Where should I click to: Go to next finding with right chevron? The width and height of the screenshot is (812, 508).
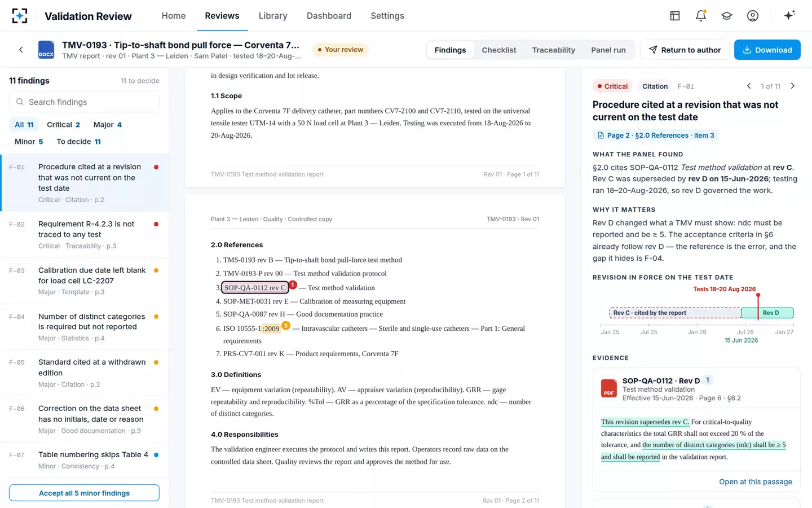tap(793, 86)
